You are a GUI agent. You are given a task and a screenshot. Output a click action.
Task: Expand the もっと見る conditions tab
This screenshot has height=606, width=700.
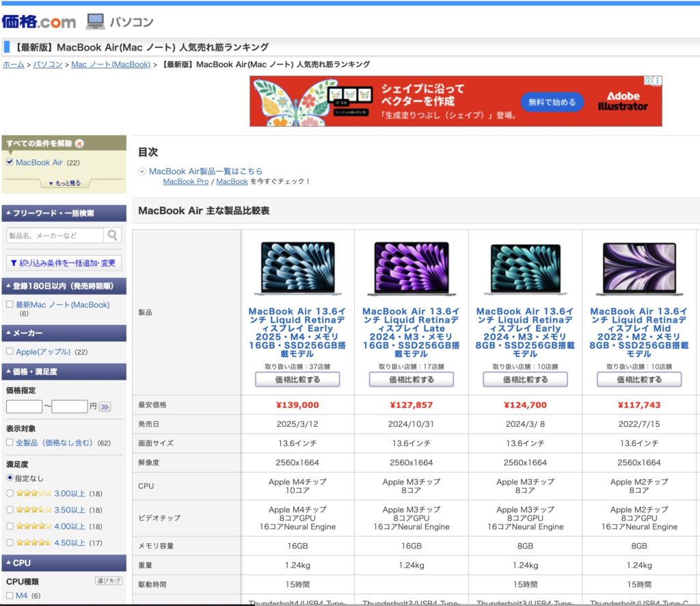[x=64, y=183]
